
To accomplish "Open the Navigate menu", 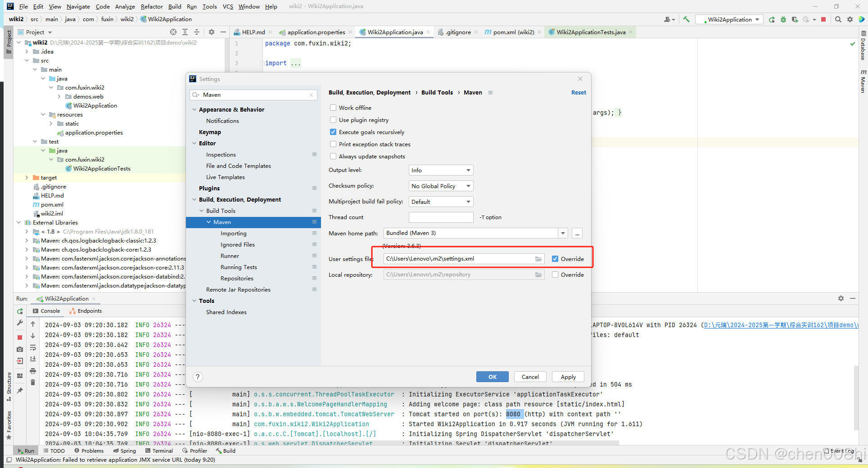I will (x=78, y=6).
